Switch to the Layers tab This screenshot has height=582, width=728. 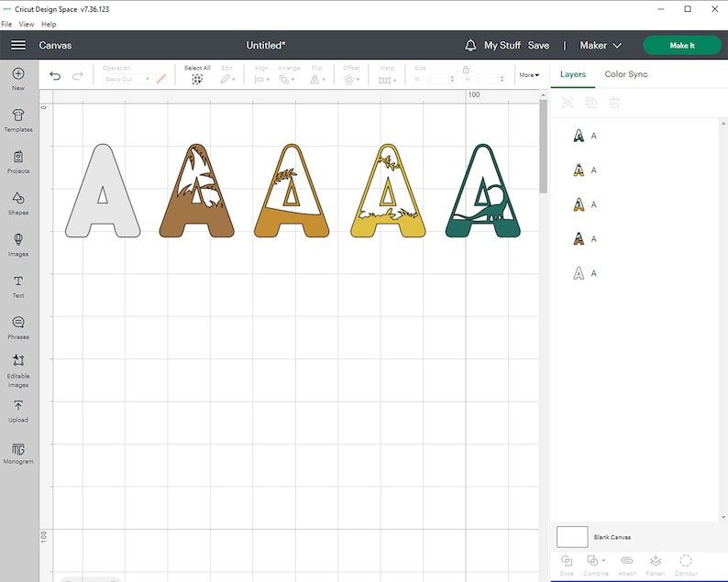point(572,74)
